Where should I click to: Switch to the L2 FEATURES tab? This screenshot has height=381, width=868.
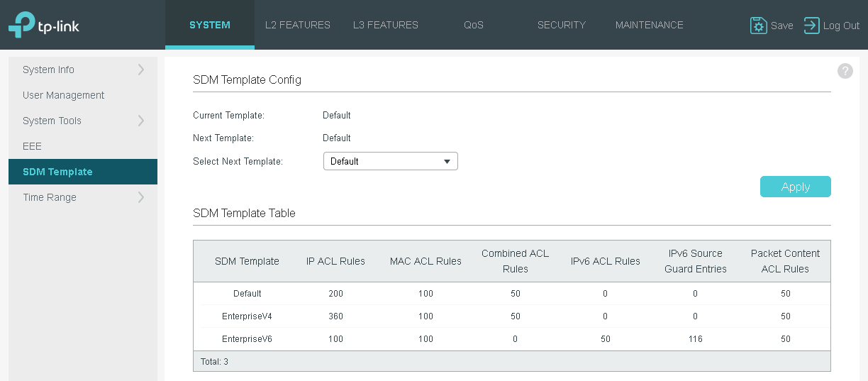coord(297,25)
